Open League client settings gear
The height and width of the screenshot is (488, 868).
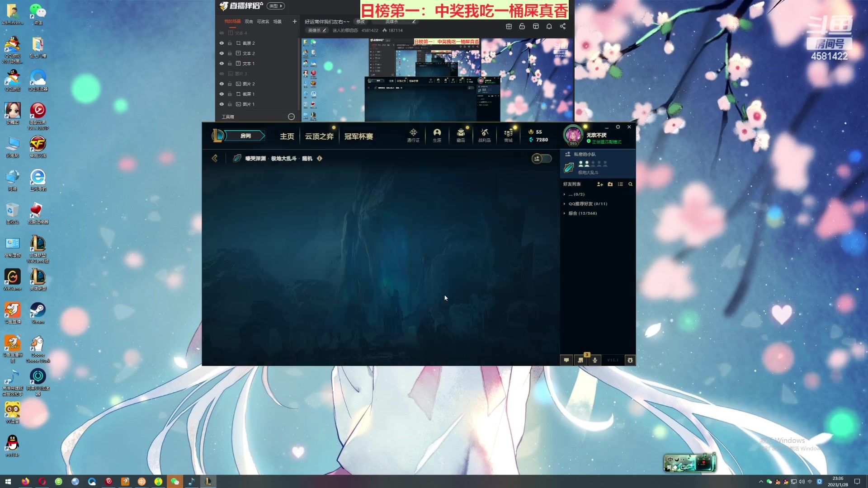[618, 127]
